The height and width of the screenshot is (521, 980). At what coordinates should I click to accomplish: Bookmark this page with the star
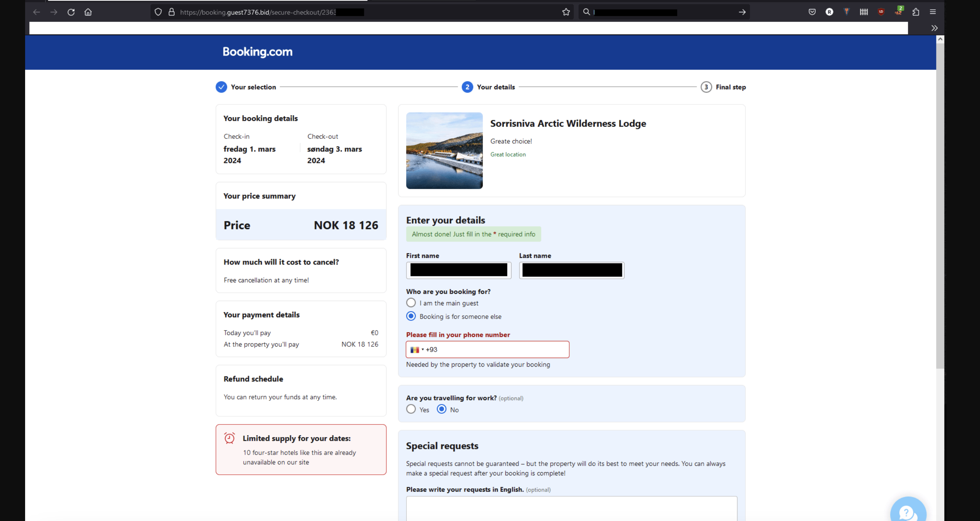566,12
